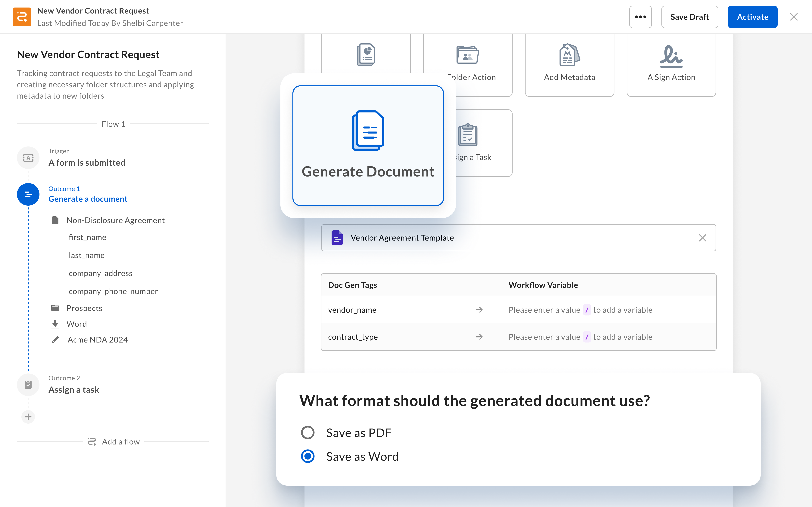Open the Outcome 1 blue circle icon
This screenshot has width=812, height=507.
[x=28, y=195]
